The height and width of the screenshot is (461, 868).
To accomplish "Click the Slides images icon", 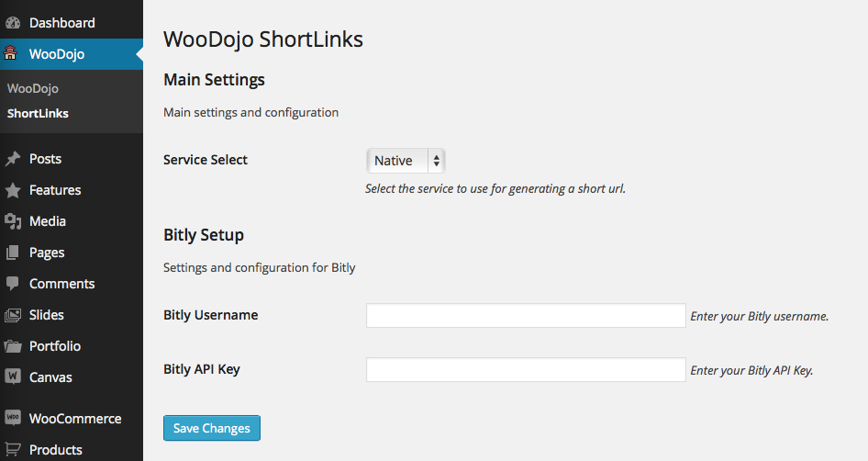I will point(13,315).
